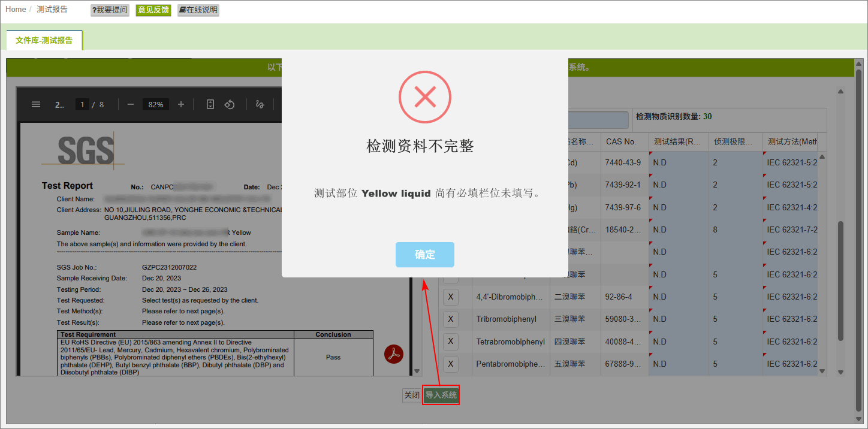Go to Home breadcrumb link
The image size is (868, 429).
click(x=16, y=10)
